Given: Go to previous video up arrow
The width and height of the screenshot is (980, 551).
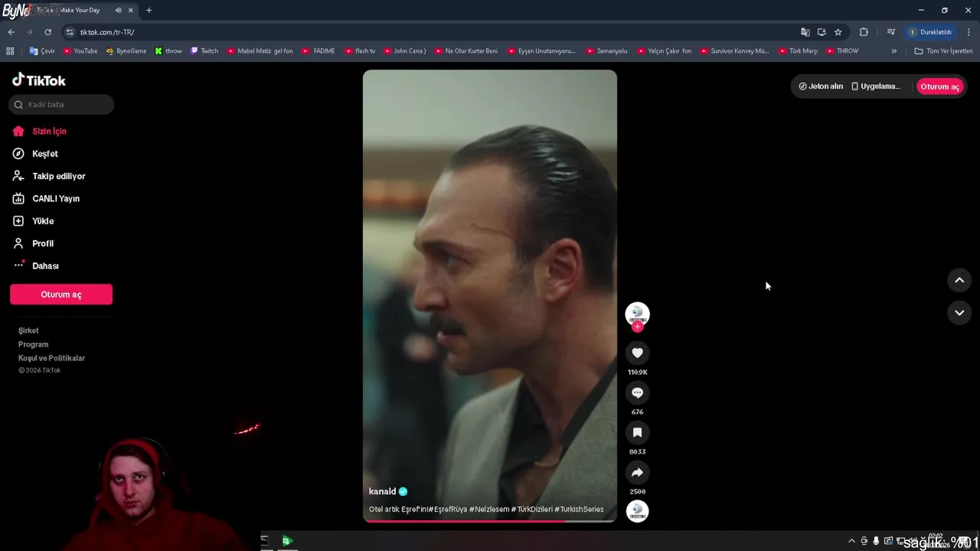Looking at the screenshot, I should click(x=959, y=280).
